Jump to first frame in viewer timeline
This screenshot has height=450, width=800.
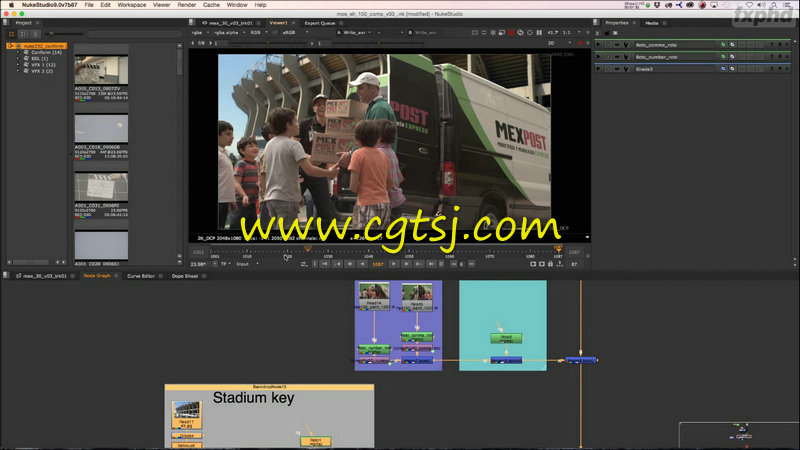(324, 264)
